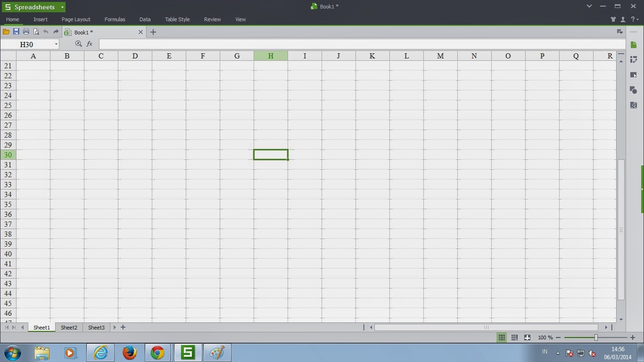This screenshot has height=362, width=644.
Task: Open Print Preview from the quick toolbar
Action: [x=36, y=32]
